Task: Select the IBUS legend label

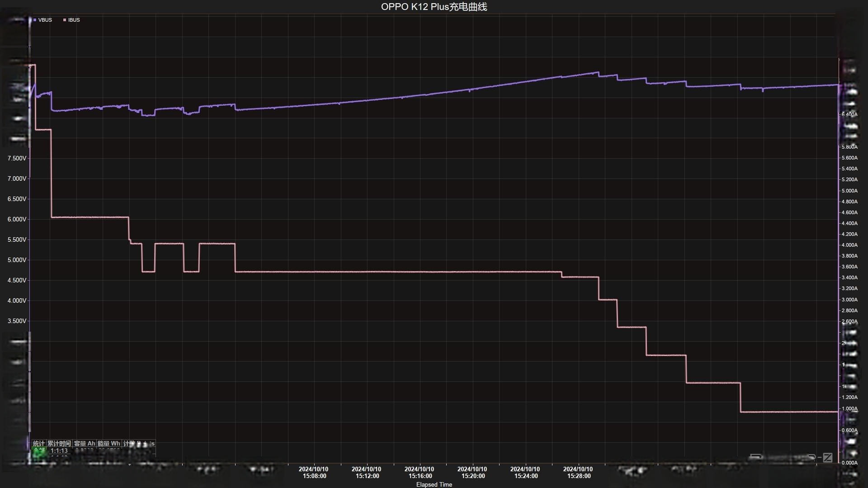Action: click(74, 20)
